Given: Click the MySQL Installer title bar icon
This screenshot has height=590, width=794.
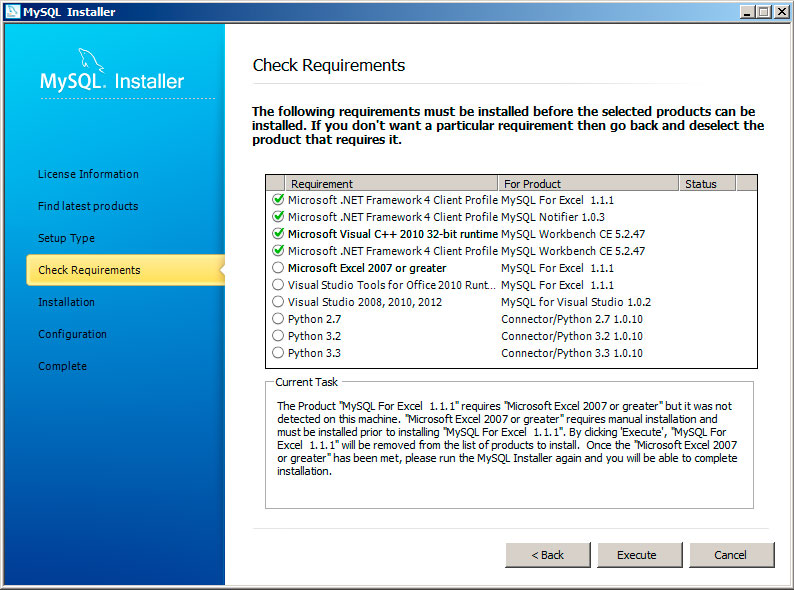Looking at the screenshot, I should (x=13, y=11).
